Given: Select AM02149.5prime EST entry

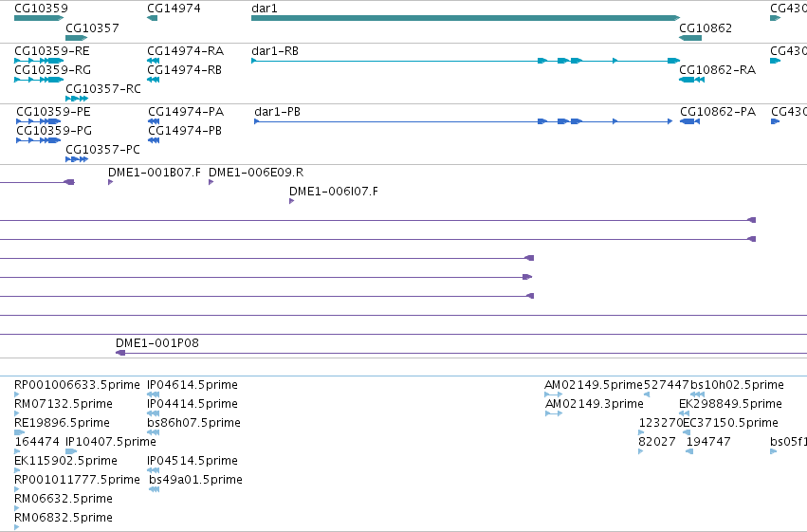Looking at the screenshot, I should pyautogui.click(x=594, y=385).
